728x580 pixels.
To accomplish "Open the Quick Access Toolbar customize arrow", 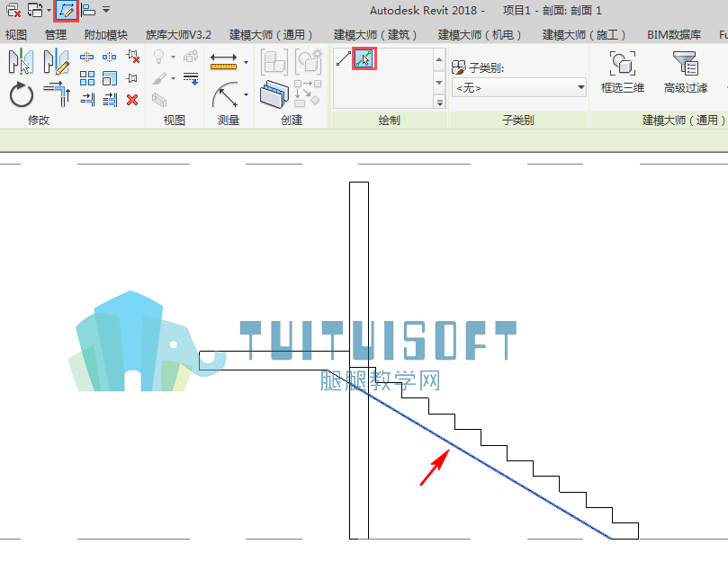I will tap(106, 10).
